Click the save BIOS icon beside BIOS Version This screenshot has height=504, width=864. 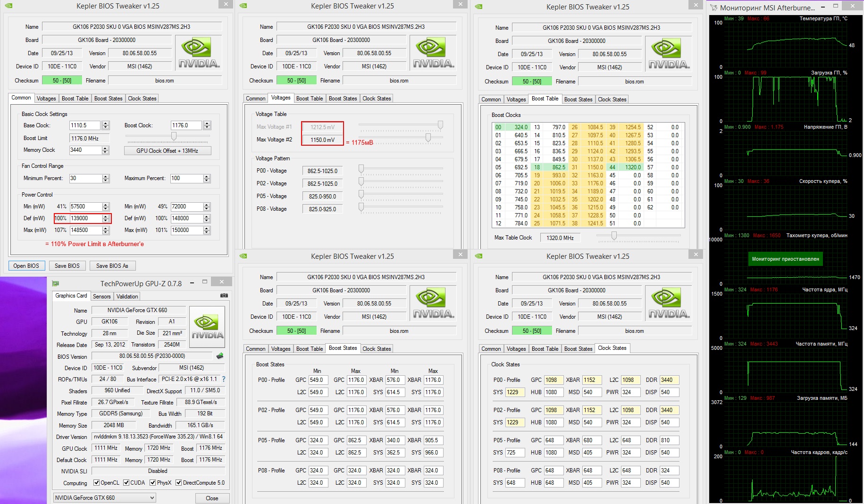pos(219,356)
